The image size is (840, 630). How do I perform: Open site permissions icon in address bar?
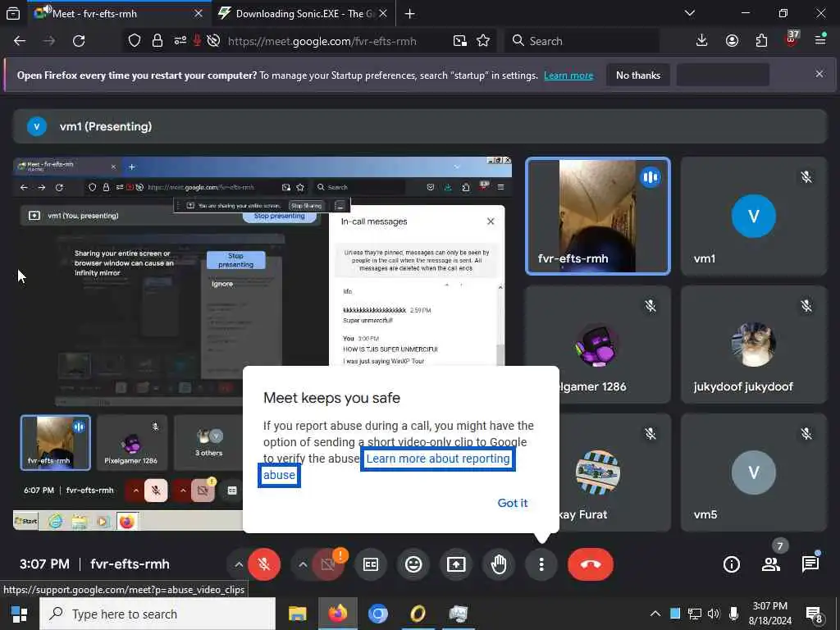click(180, 41)
